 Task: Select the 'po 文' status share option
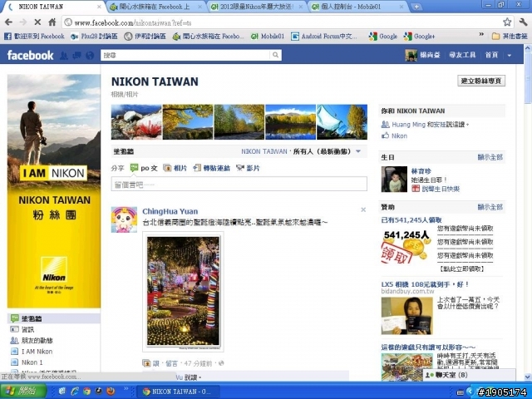click(144, 168)
